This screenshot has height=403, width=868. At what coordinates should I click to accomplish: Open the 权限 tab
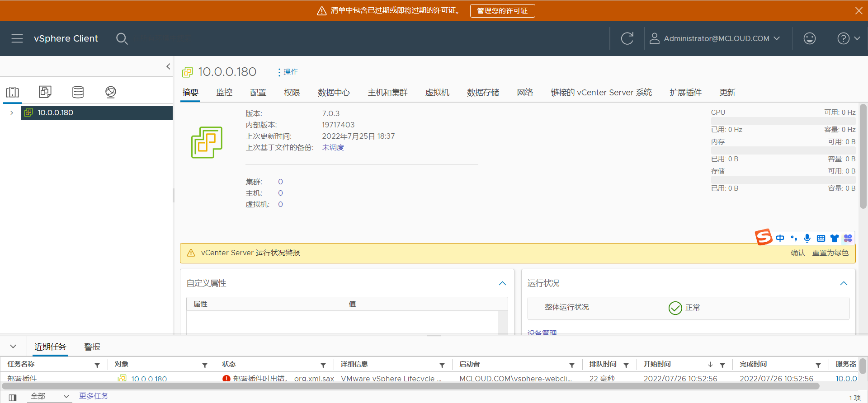[x=292, y=93]
